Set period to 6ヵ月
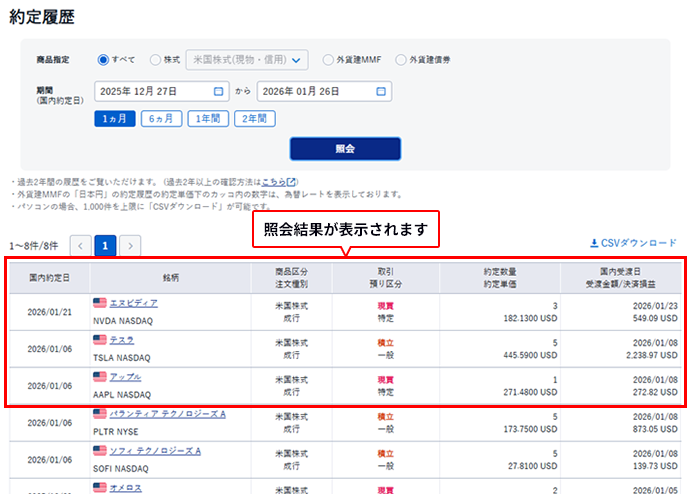690x504 pixels. (x=160, y=118)
